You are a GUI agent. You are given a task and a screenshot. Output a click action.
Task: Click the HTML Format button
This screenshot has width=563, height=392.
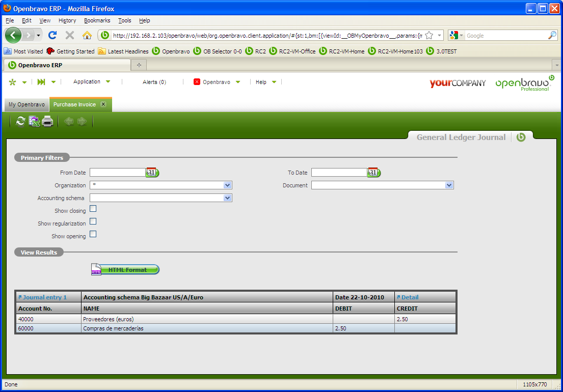pyautogui.click(x=125, y=269)
